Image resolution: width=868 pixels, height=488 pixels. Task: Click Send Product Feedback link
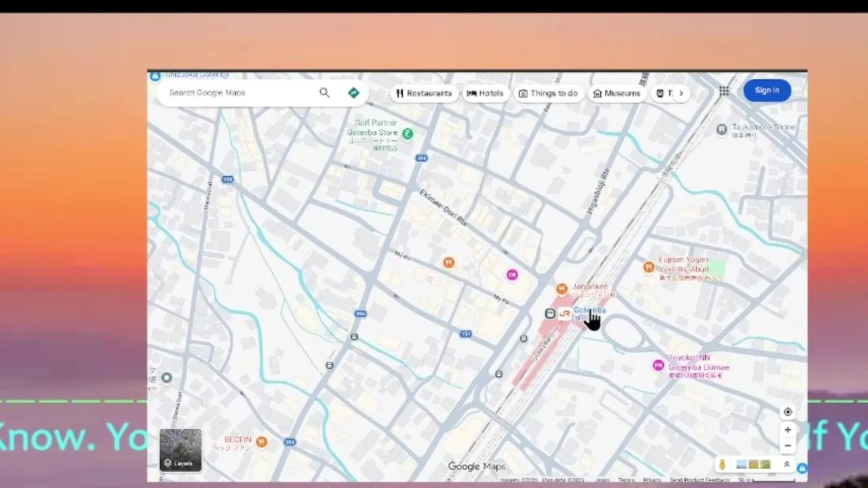pyautogui.click(x=700, y=480)
